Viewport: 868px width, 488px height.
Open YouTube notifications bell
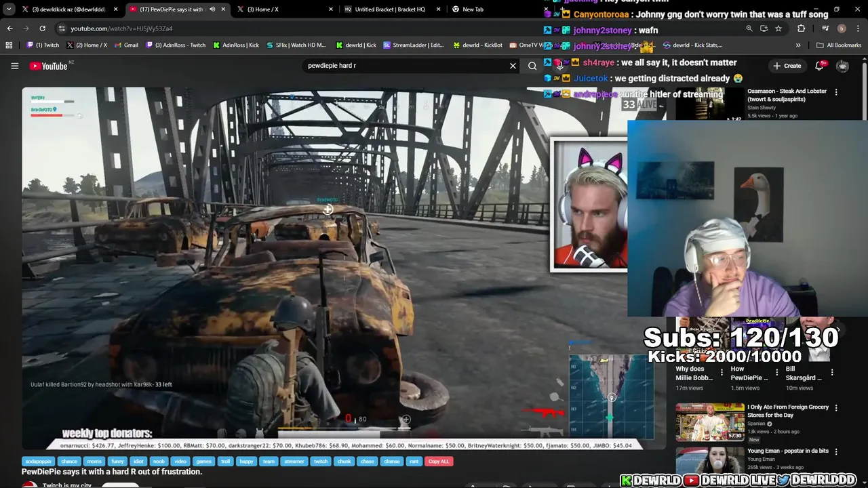coord(820,66)
